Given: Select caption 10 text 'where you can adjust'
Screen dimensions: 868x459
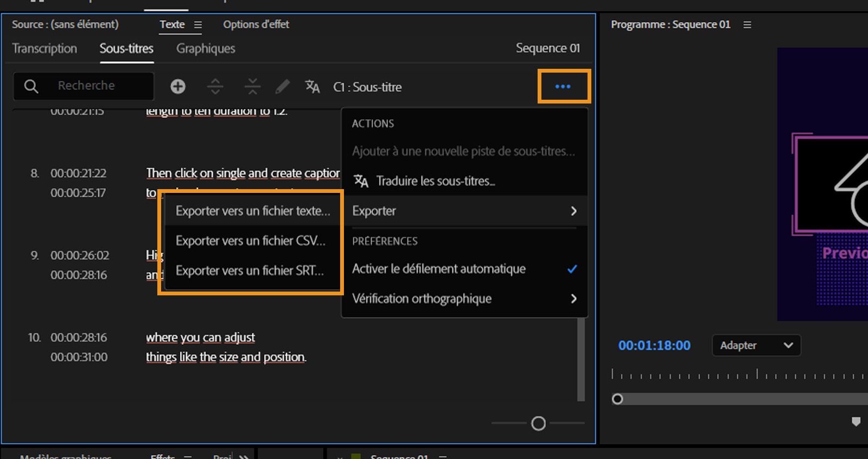Looking at the screenshot, I should (x=200, y=338).
